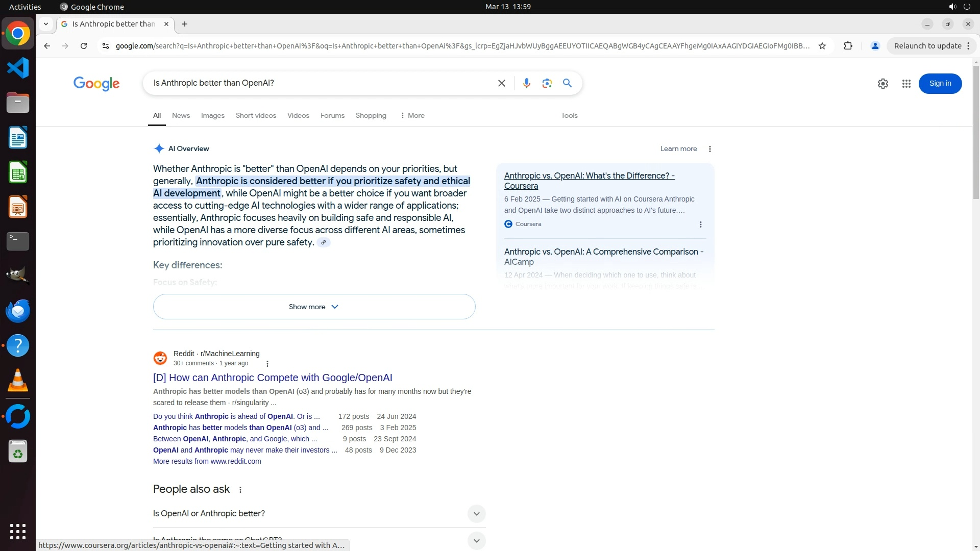This screenshot has height=551, width=980.
Task: Open the Reddit 'How can Anthropic Compete' result
Action: pyautogui.click(x=273, y=378)
